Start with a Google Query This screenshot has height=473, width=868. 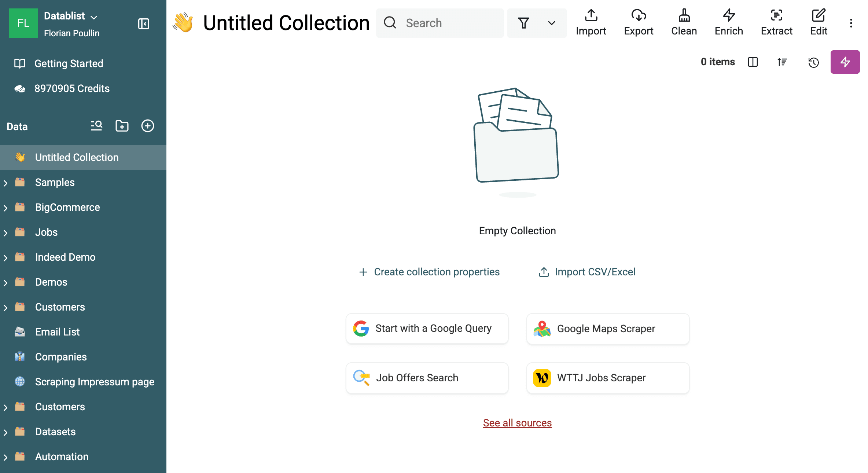(427, 329)
